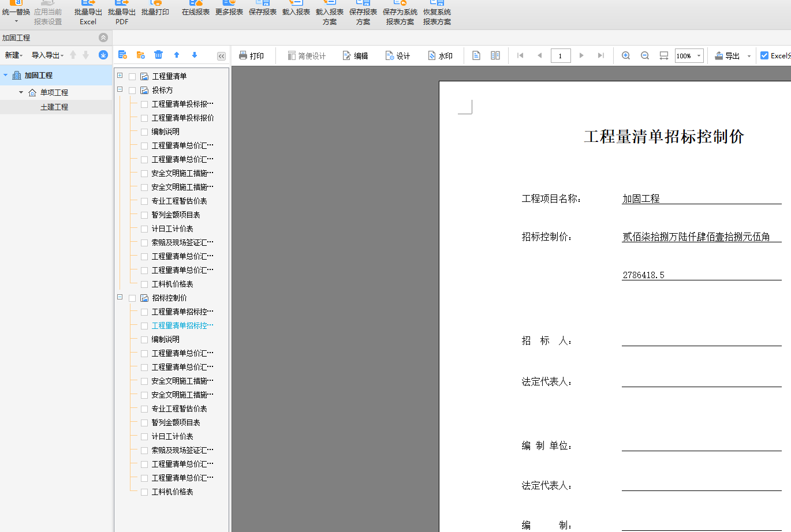This screenshot has height=532, width=791.
Task: Click the blue move-down arrow above report tree
Action: pyautogui.click(x=195, y=55)
